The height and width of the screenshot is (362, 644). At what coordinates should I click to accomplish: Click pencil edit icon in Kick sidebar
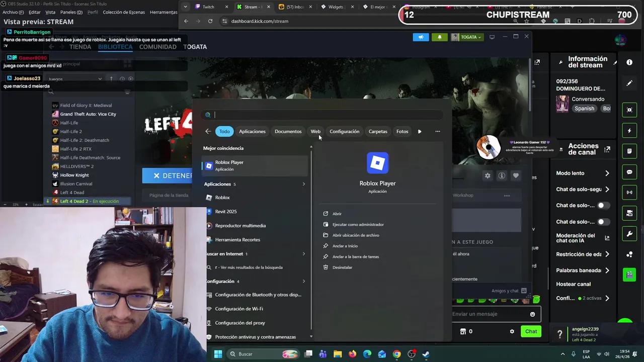point(629,83)
